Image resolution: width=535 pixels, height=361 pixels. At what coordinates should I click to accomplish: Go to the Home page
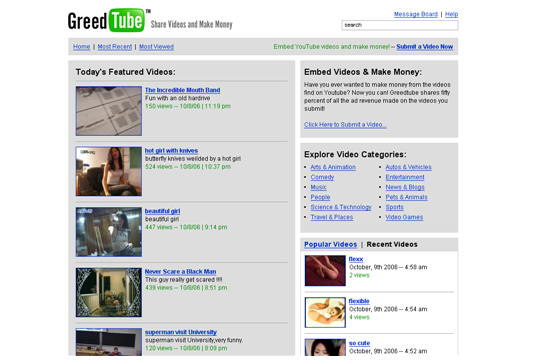pyautogui.click(x=82, y=47)
